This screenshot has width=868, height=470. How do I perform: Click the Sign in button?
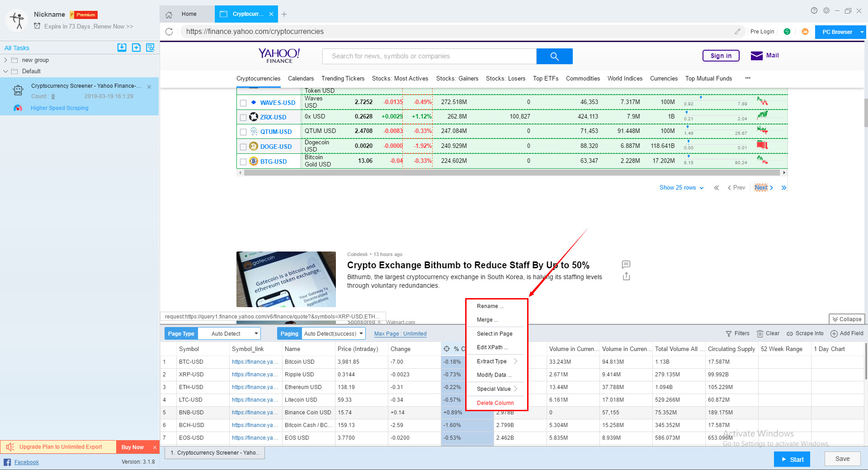click(721, 56)
